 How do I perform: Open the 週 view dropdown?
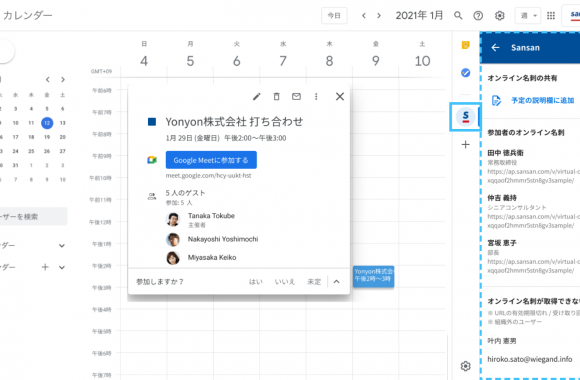528,16
